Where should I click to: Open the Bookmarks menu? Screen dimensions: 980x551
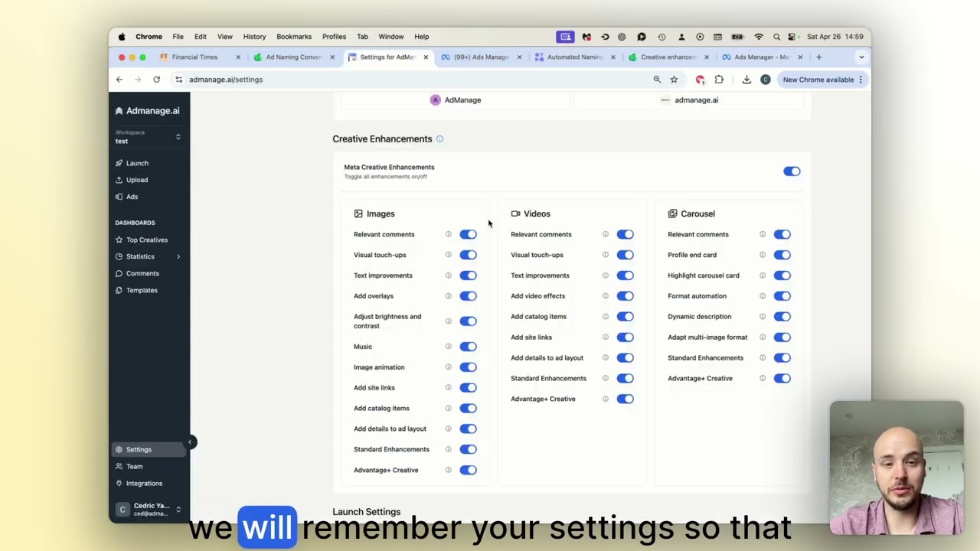(294, 37)
